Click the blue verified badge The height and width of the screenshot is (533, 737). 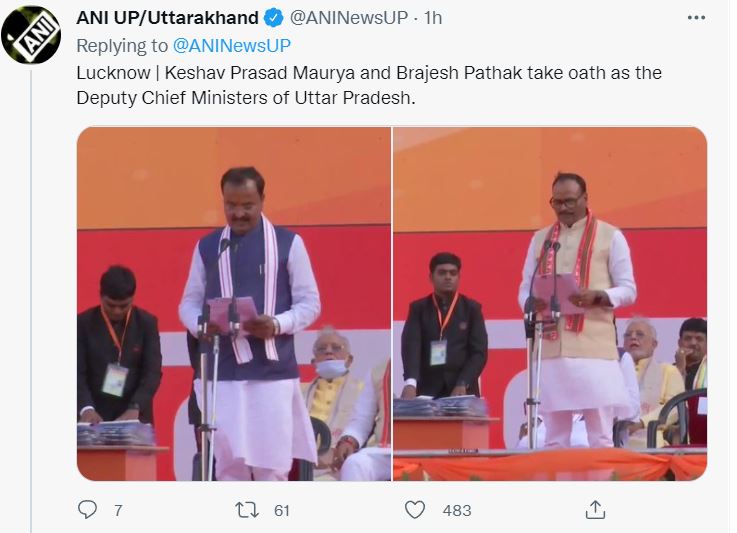[274, 18]
